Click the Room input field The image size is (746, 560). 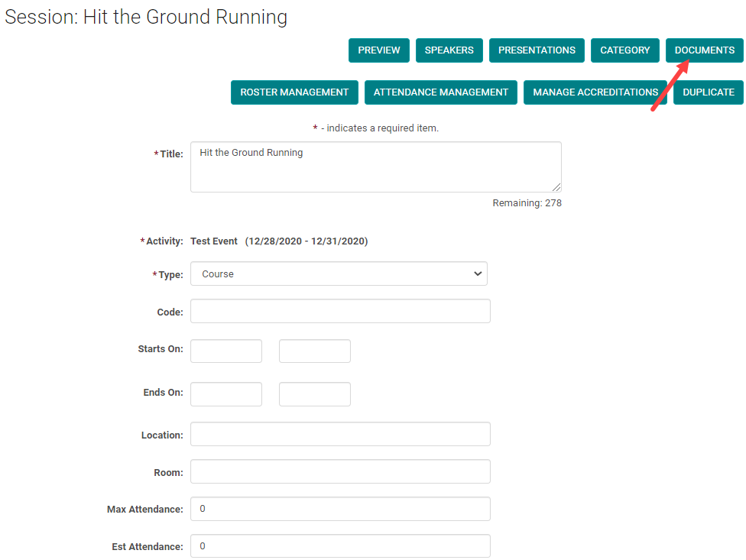pos(340,471)
